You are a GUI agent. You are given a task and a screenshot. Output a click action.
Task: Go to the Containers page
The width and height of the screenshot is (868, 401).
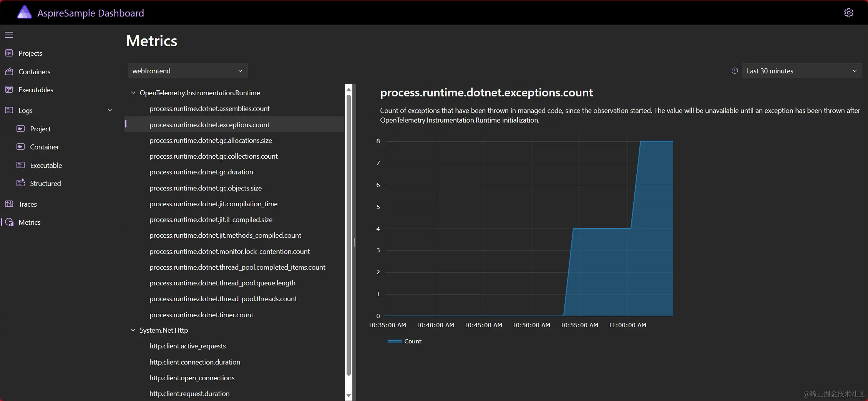click(35, 71)
